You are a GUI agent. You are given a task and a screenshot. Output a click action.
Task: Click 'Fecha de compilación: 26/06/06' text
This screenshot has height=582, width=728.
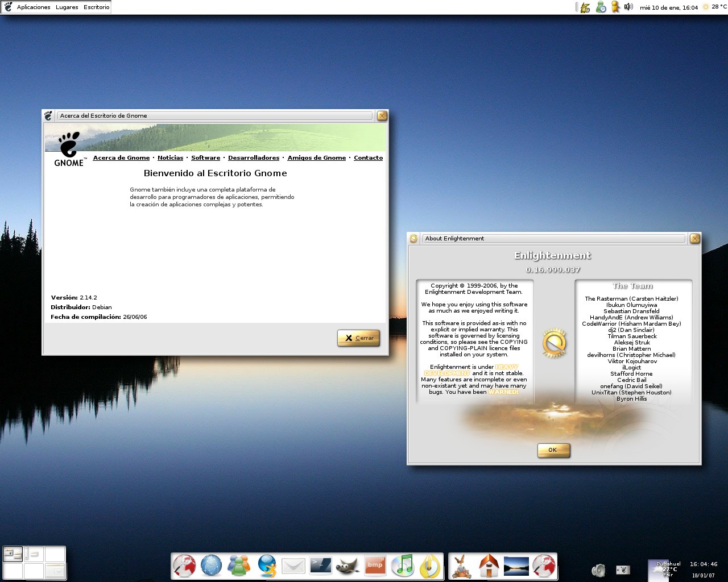click(x=99, y=317)
